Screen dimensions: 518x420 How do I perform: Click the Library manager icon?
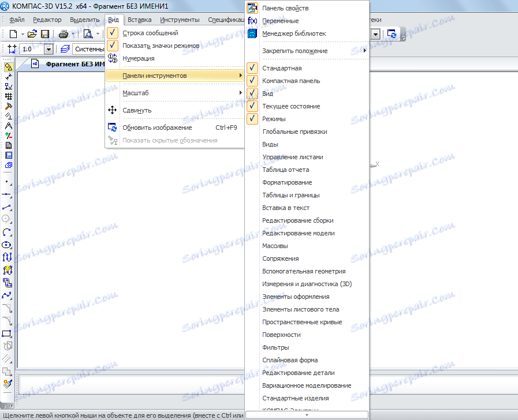252,33
